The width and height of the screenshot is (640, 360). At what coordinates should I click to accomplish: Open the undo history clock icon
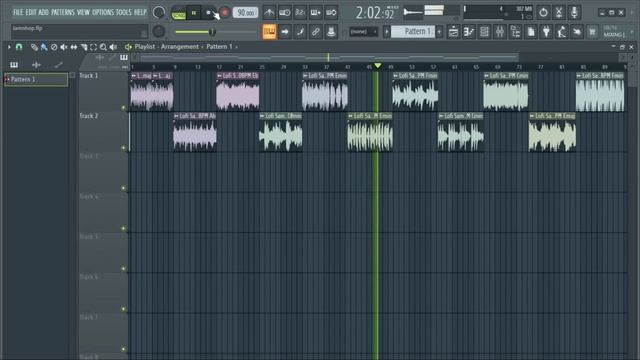[543, 13]
